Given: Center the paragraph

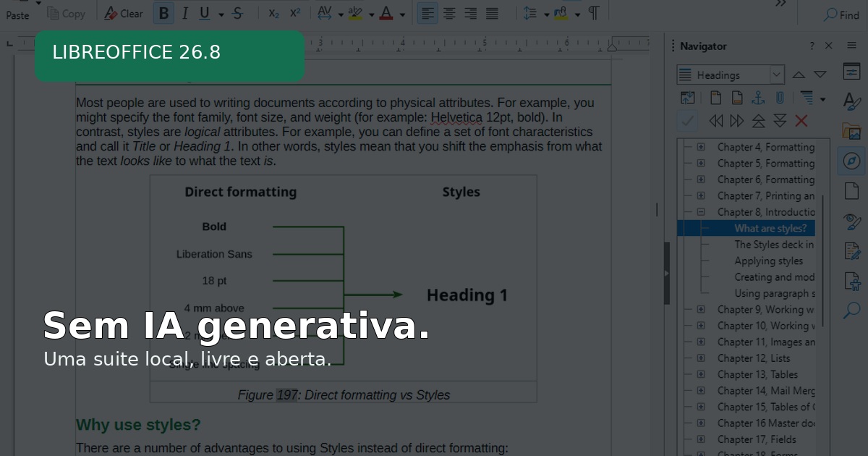Looking at the screenshot, I should 449,13.
